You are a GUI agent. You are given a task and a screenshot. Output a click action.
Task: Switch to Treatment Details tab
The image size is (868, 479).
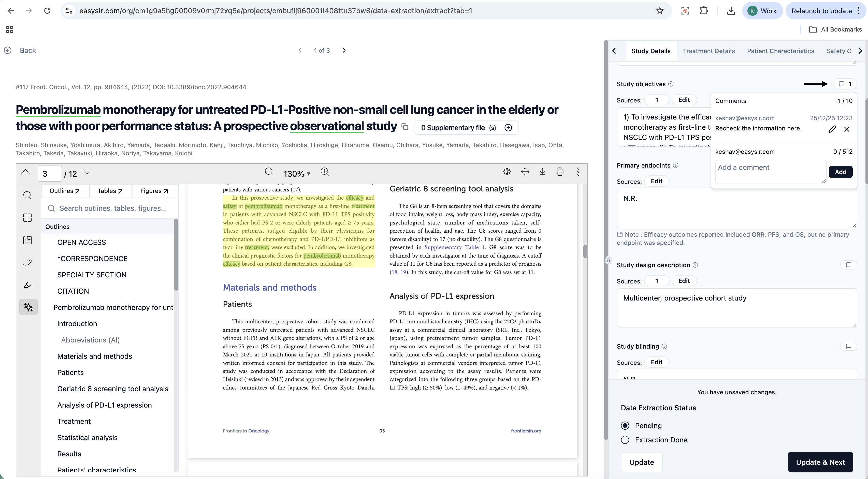point(708,51)
